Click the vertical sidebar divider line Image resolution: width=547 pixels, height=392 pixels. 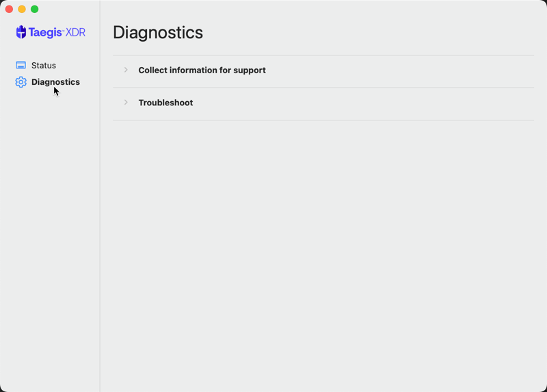tap(100, 196)
